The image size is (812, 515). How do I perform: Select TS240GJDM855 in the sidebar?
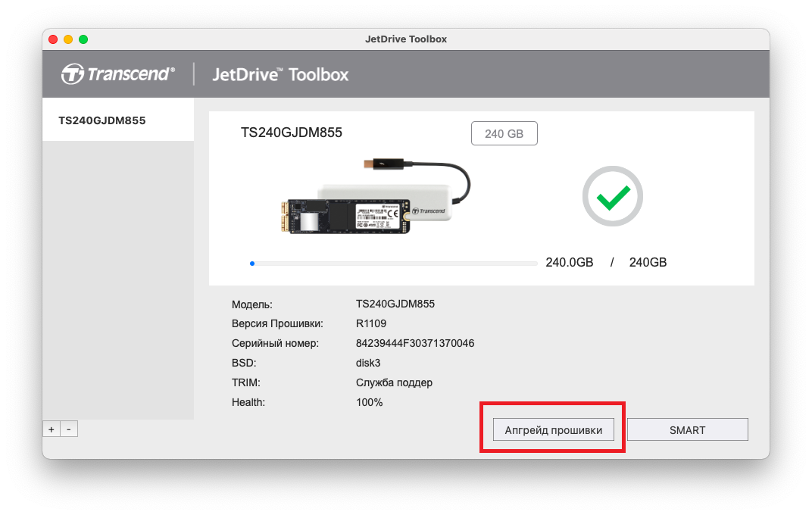118,120
